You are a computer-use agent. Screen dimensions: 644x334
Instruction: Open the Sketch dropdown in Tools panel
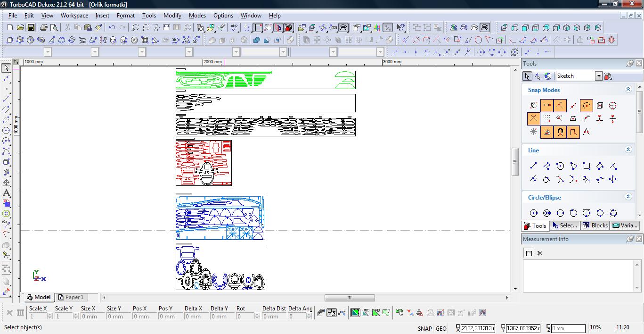coord(598,76)
